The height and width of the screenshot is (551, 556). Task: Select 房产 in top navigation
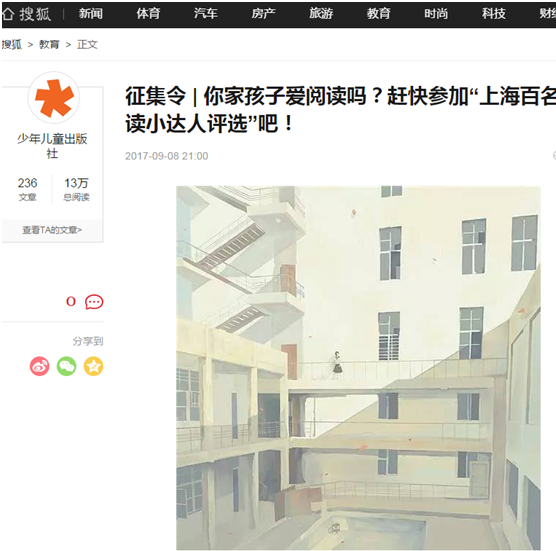[263, 14]
